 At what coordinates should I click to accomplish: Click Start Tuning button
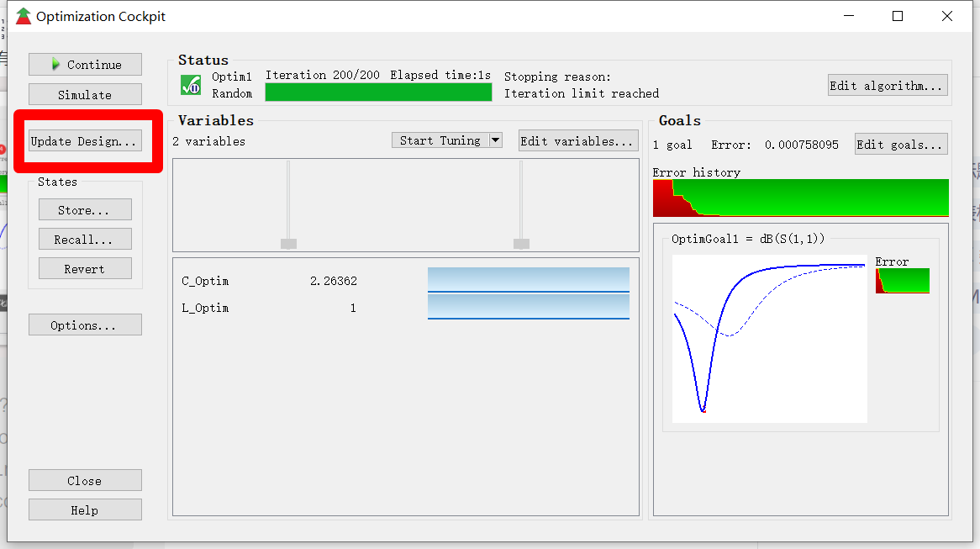(x=440, y=140)
